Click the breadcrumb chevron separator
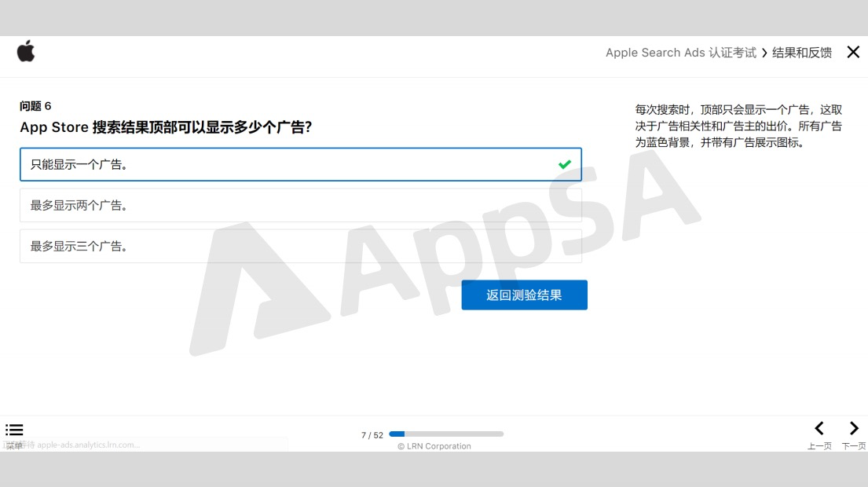The width and height of the screenshot is (868, 487). coord(764,53)
